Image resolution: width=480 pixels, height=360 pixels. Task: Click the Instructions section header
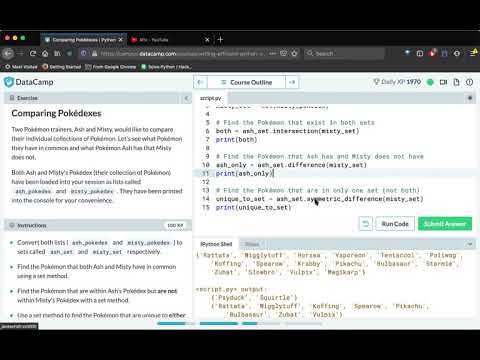(x=98, y=225)
